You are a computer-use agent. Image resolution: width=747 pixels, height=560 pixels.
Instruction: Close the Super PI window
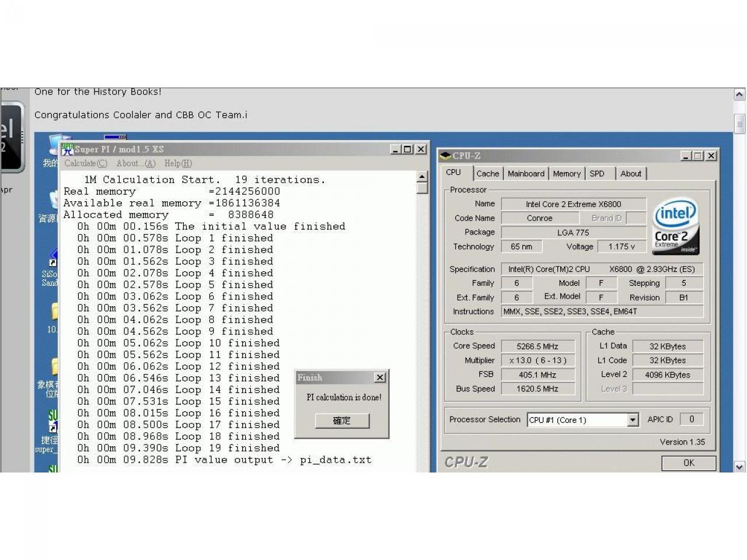(420, 149)
